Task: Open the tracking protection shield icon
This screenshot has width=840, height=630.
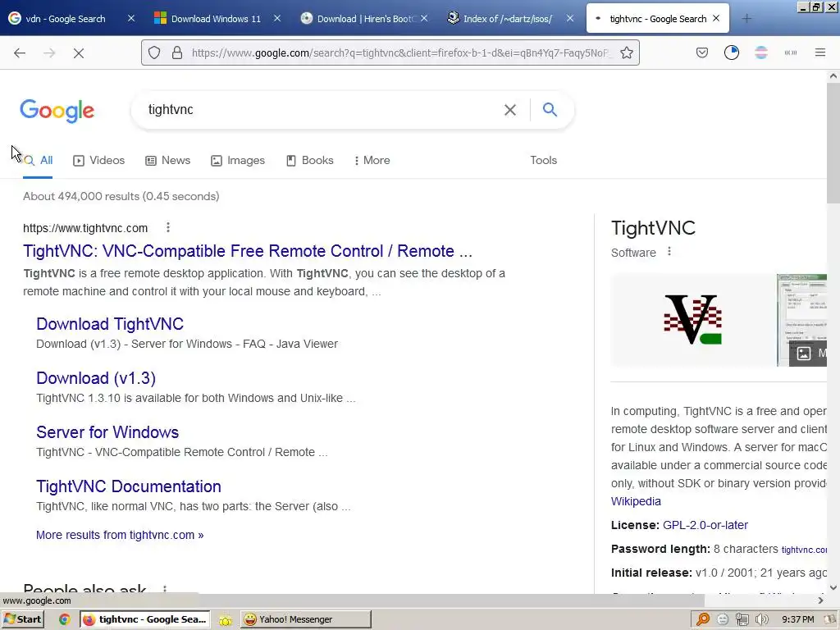Action: click(x=154, y=52)
